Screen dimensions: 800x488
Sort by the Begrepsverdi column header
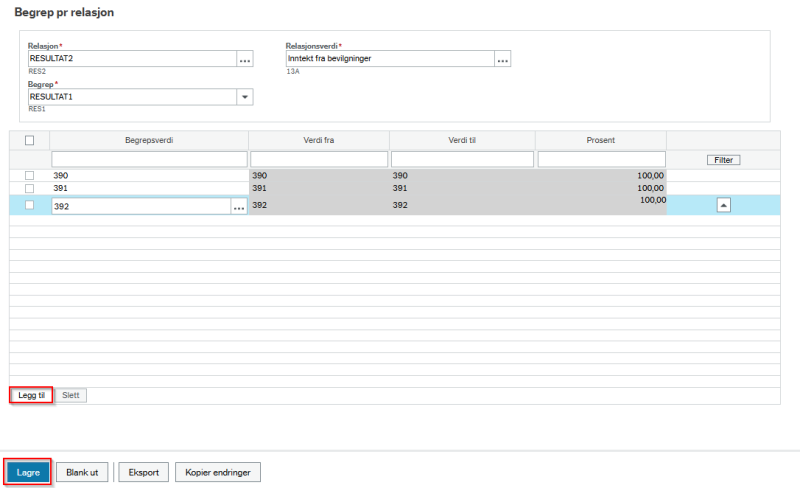pyautogui.click(x=149, y=140)
